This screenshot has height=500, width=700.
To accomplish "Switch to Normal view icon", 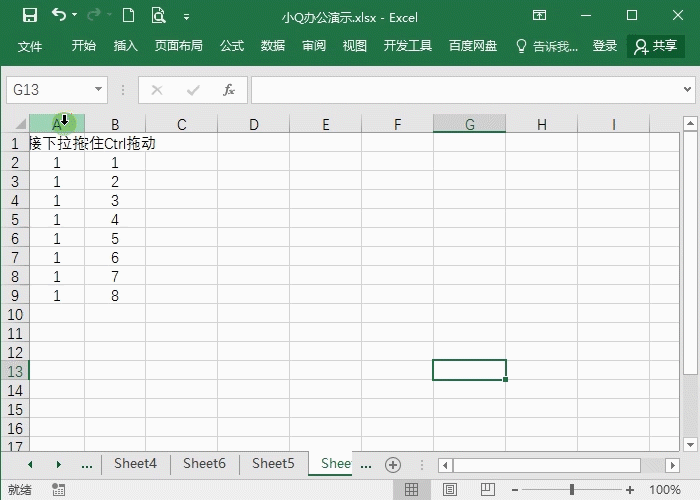I will point(411,490).
